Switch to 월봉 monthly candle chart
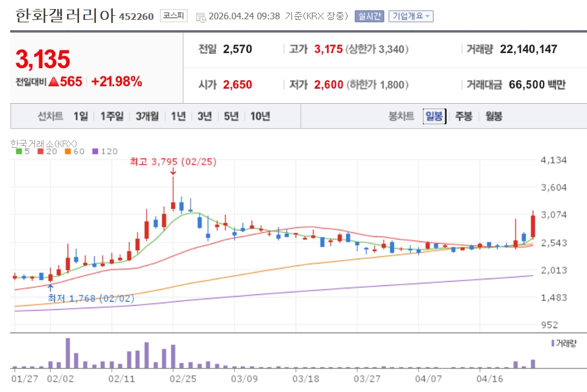Image resolution: width=587 pixels, height=392 pixels. [493, 116]
